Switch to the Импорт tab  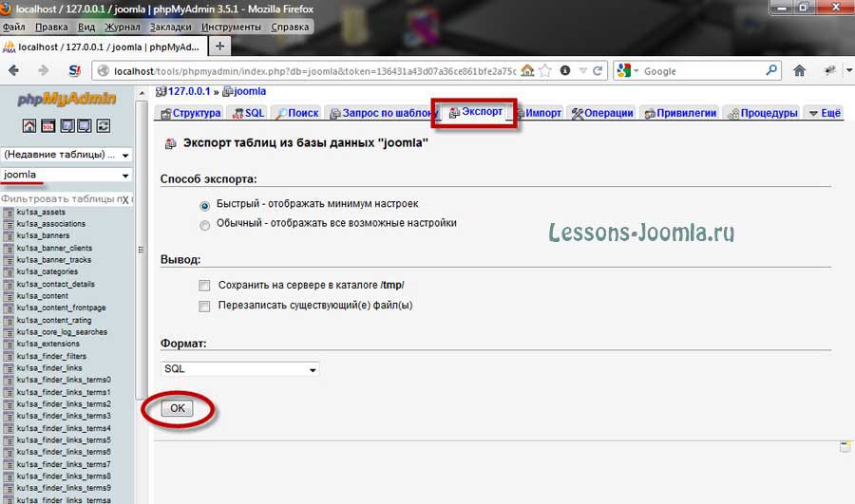coord(538,113)
